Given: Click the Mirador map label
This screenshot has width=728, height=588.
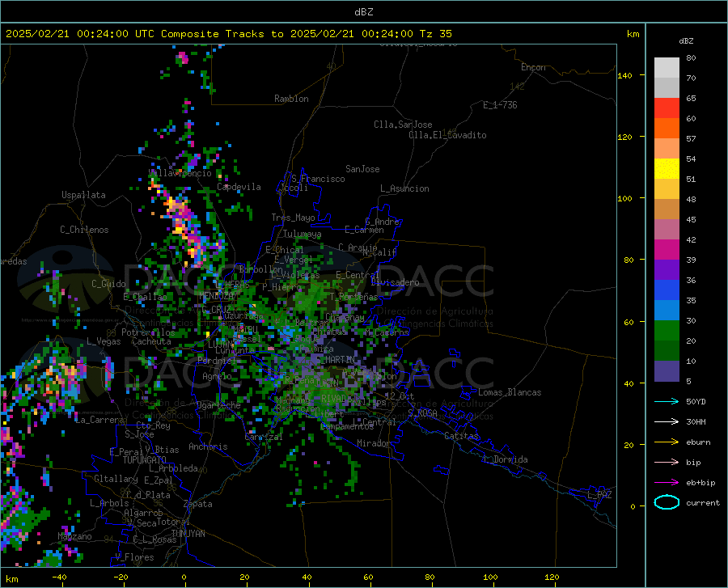Looking at the screenshot, I should point(373,443).
